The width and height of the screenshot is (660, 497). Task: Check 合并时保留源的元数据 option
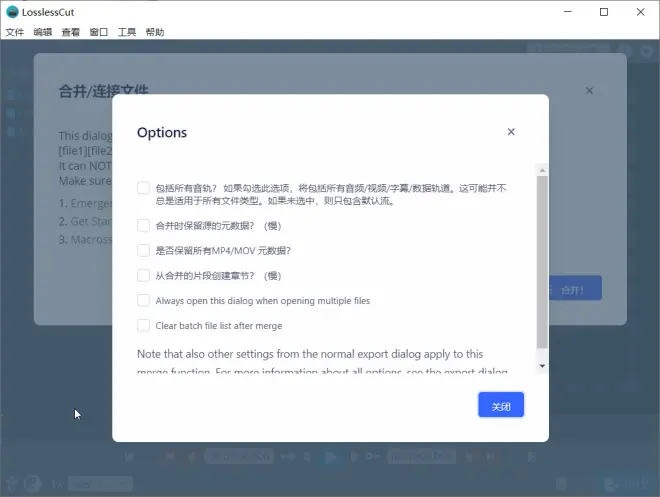tap(143, 226)
